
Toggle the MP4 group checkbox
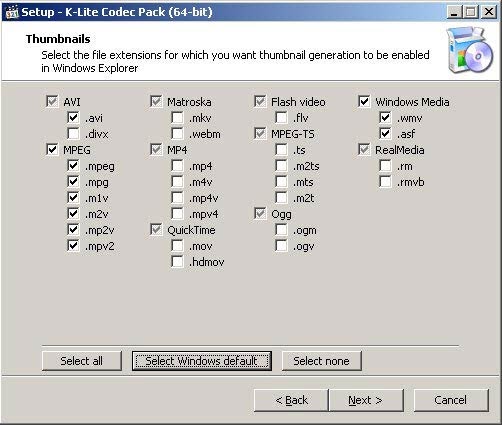156,149
